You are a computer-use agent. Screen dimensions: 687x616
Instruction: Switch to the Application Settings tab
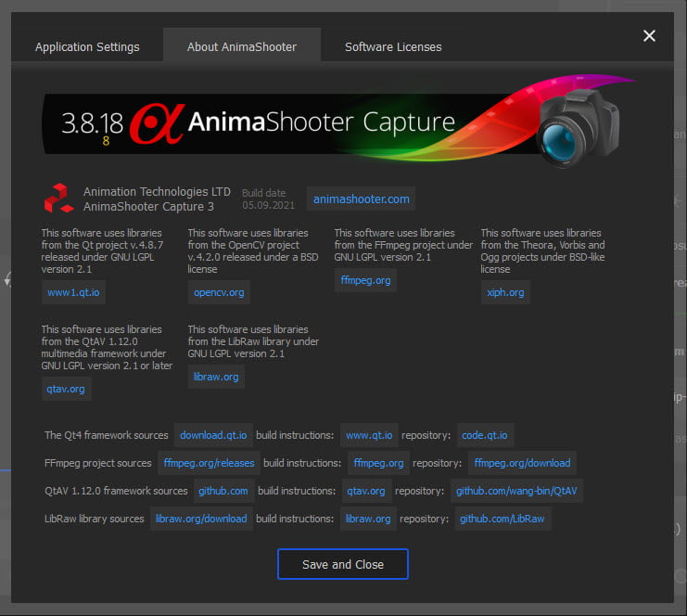tap(87, 47)
